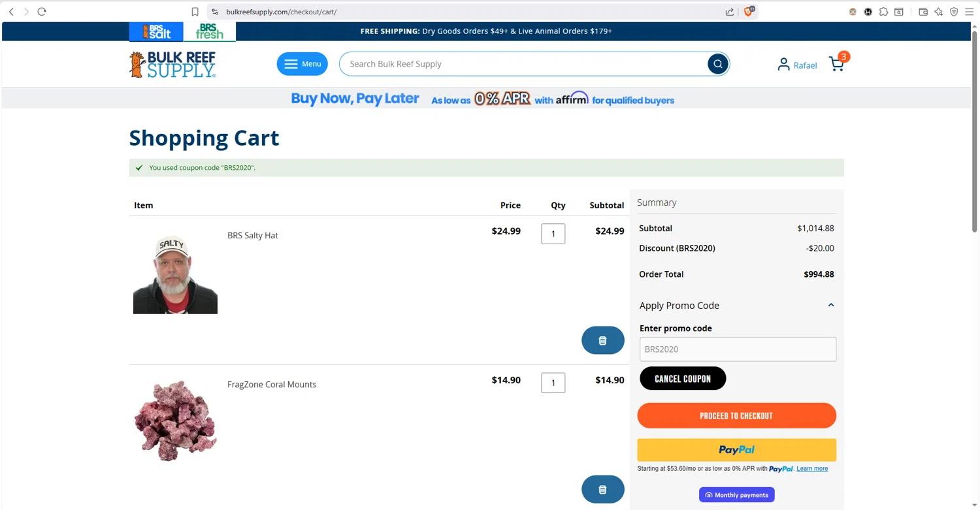Screen dimensions: 980x510
Task: Go to Bulk Reef Supply home logo
Action: click(172, 65)
